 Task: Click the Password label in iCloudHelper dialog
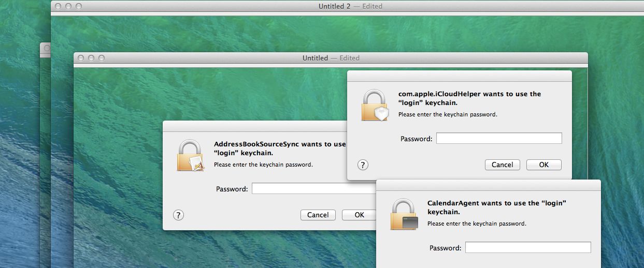coord(417,139)
